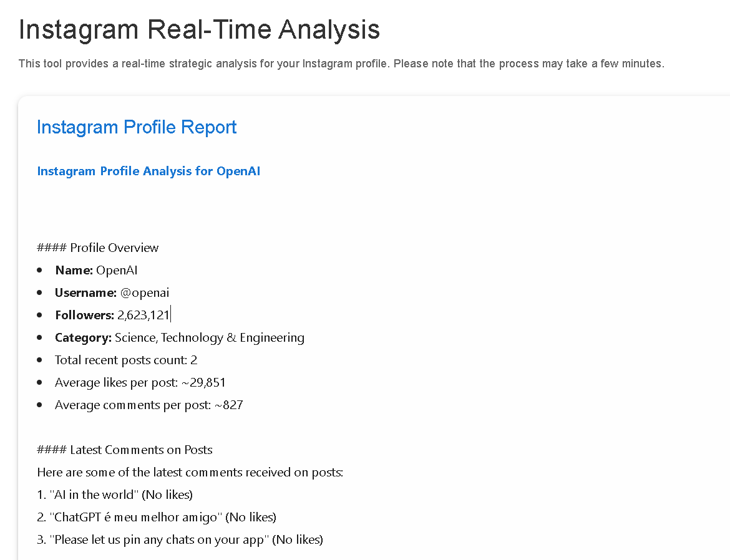730x560 pixels.
Task: Click the Total recent posts count line
Action: click(126, 360)
